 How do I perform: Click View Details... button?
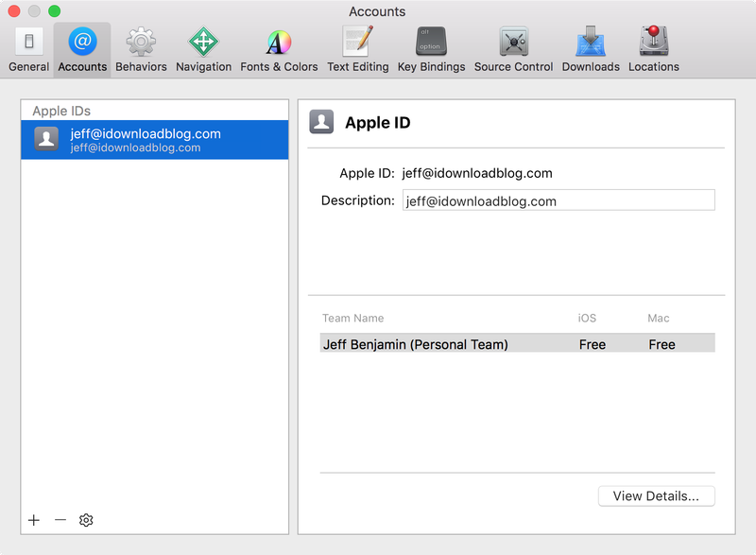[x=656, y=496]
